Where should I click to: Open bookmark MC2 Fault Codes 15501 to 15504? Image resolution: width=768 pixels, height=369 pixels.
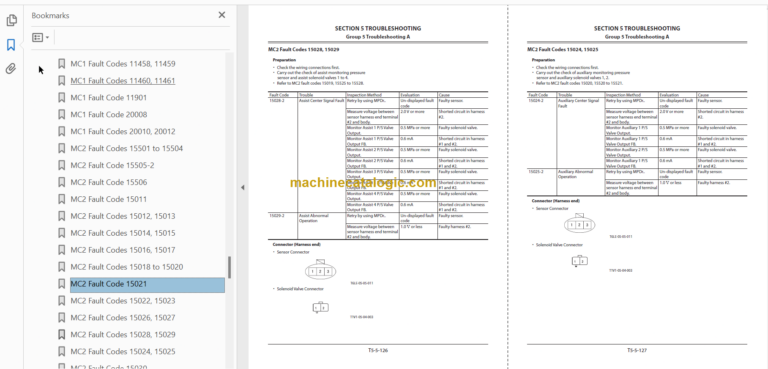point(126,148)
